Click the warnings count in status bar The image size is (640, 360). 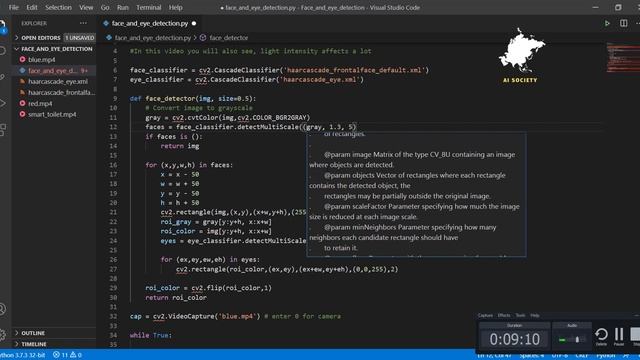click(x=76, y=355)
